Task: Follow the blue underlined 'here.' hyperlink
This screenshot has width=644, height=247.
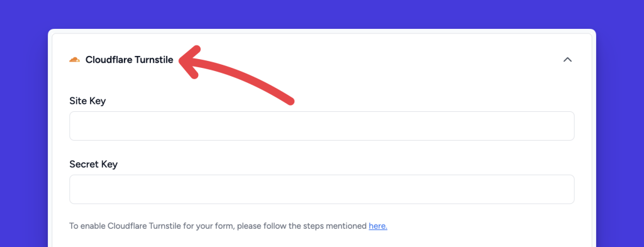Action: click(378, 226)
